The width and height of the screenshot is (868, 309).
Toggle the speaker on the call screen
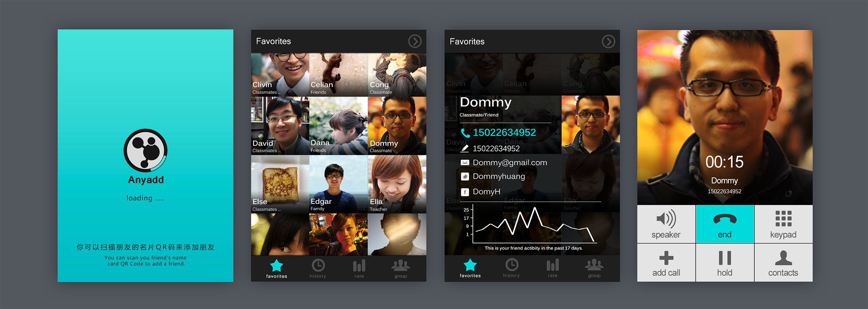[666, 224]
